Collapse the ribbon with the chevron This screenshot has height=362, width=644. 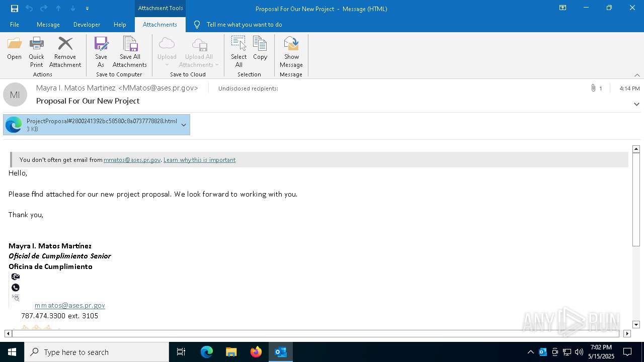coord(637,75)
